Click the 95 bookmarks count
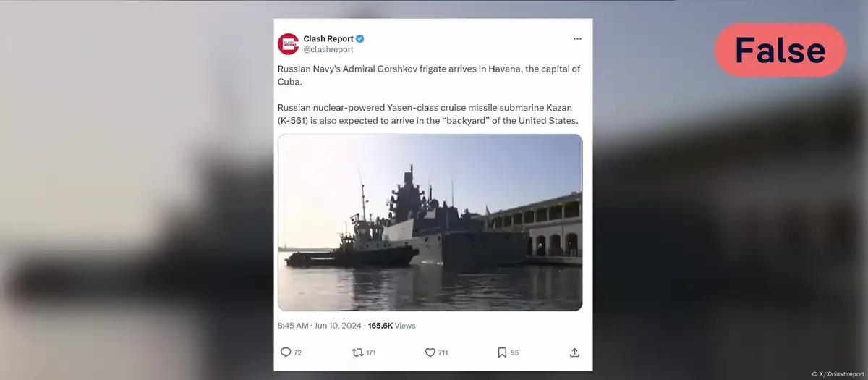This screenshot has height=380, width=868. pyautogui.click(x=514, y=353)
